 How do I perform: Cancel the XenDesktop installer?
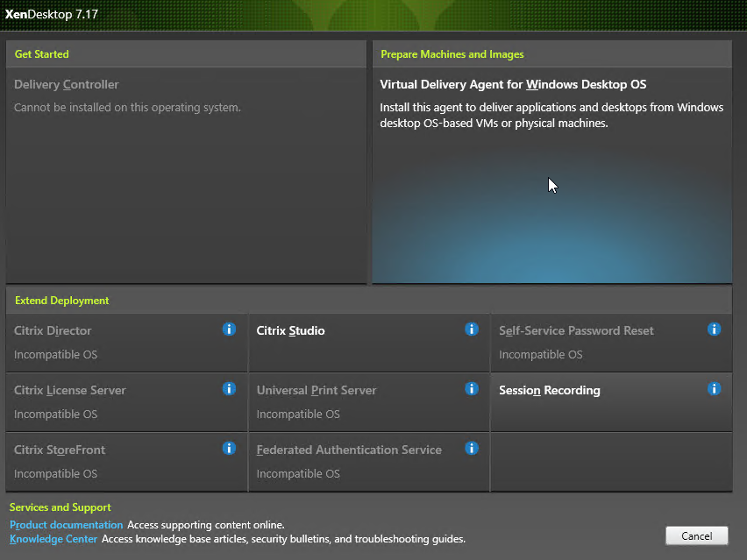696,535
